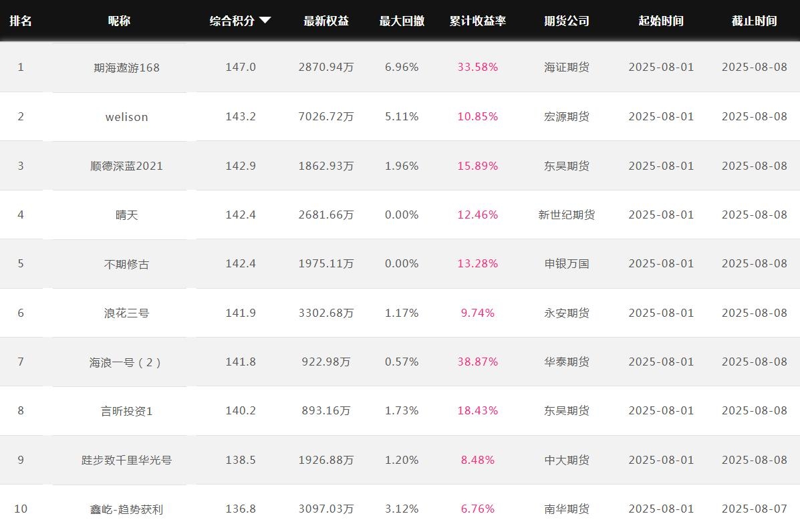This screenshot has width=800, height=532.
Task: Select cumulative return 6.76%
Action: (x=478, y=509)
